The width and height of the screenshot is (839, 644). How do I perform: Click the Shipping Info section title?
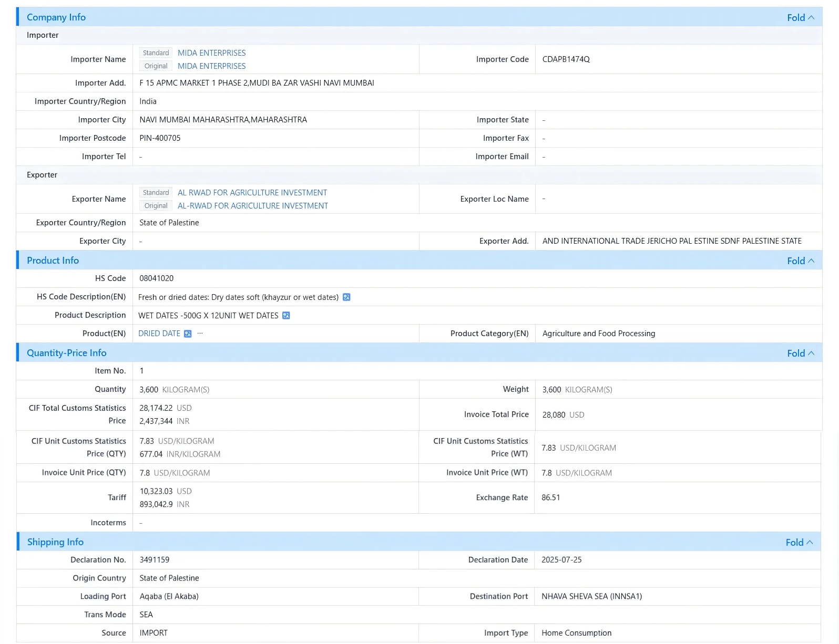(55, 542)
